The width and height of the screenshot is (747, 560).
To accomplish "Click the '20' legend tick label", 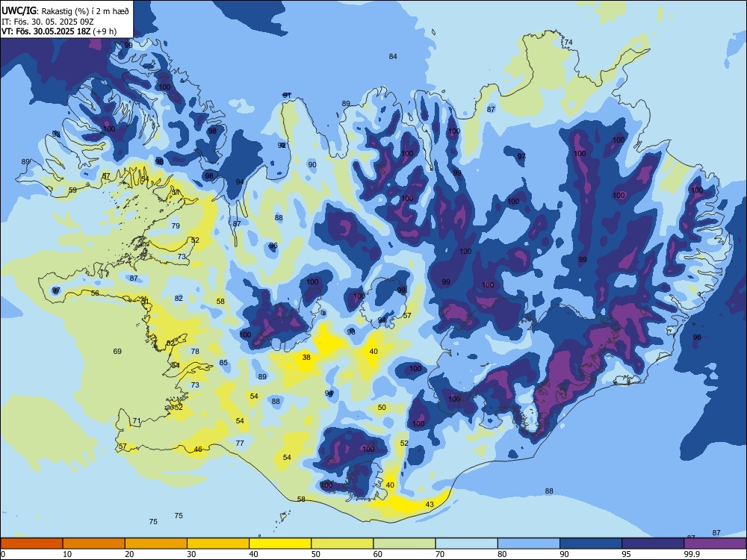I will 129,554.
